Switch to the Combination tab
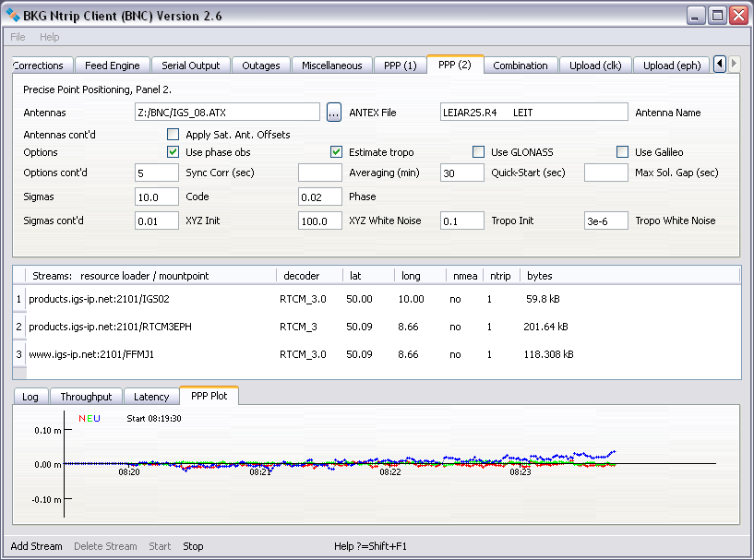The height and width of the screenshot is (560, 754). point(520,66)
